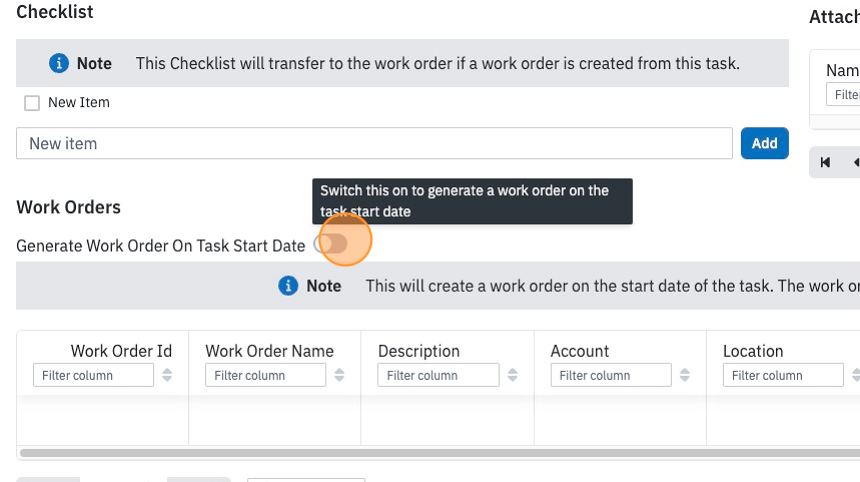The image size is (860, 482).
Task: Filter the Work Order Name column
Action: tap(265, 375)
